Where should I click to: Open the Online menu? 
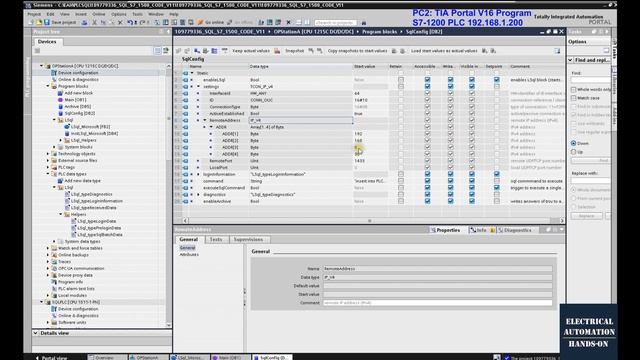(x=98, y=14)
